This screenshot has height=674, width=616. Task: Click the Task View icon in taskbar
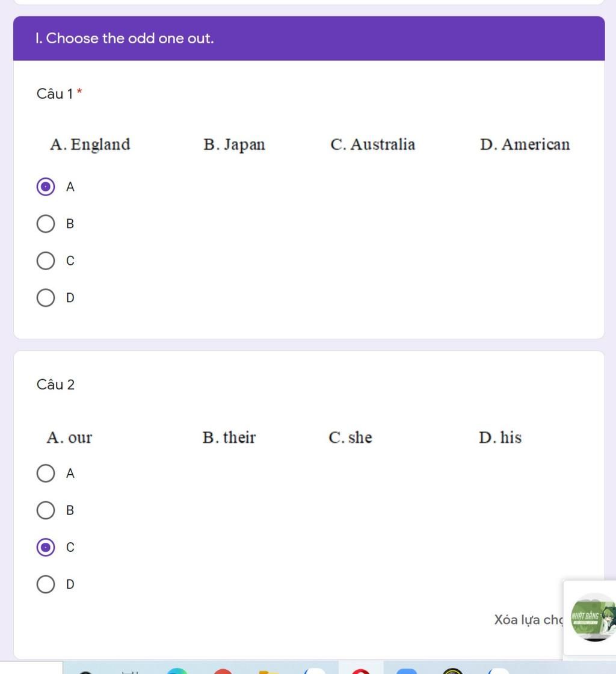(x=130, y=672)
